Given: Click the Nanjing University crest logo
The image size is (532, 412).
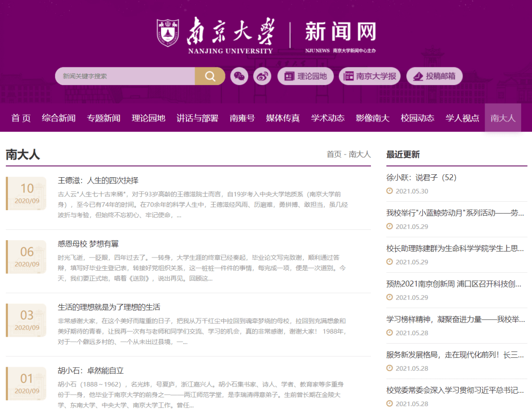Looking at the screenshot, I should click(167, 32).
